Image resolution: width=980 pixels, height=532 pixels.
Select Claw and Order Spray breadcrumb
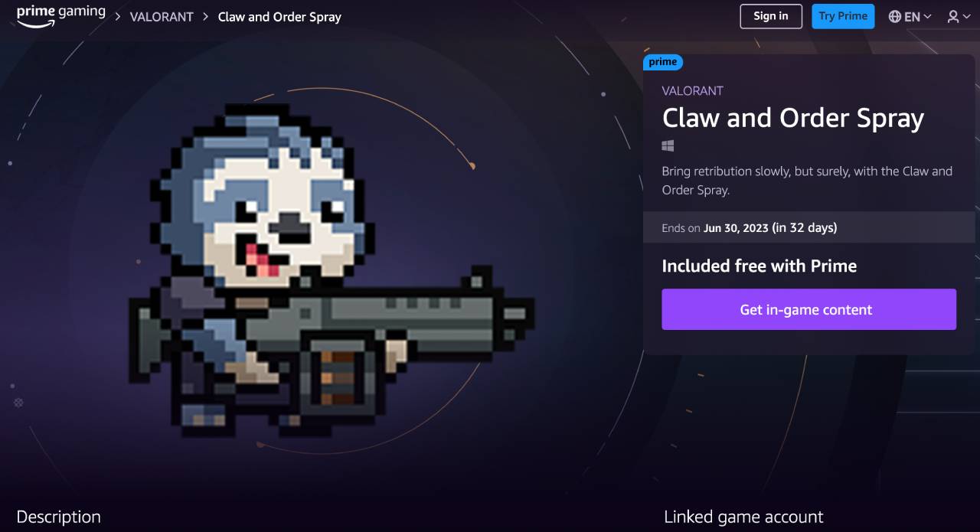click(279, 16)
